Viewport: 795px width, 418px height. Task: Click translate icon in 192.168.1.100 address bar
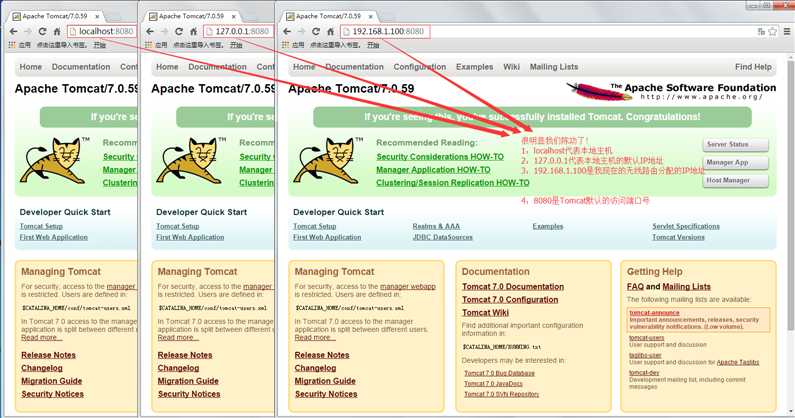pos(761,31)
